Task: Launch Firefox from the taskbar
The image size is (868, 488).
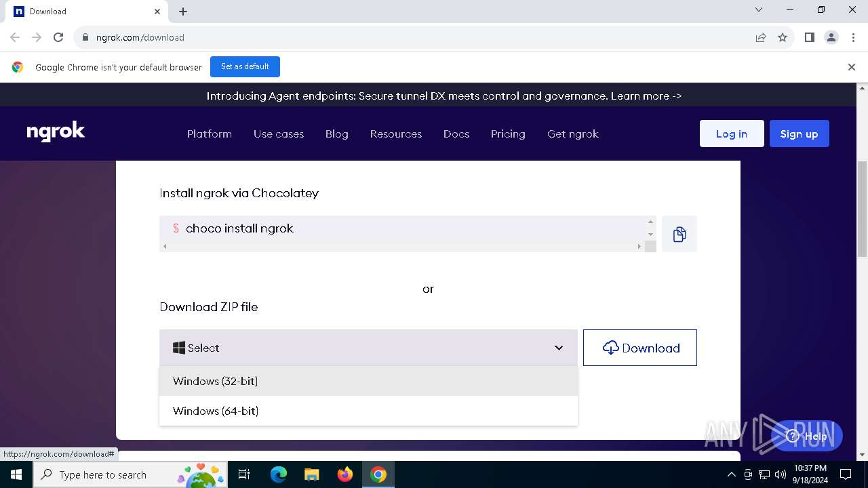Action: click(345, 474)
